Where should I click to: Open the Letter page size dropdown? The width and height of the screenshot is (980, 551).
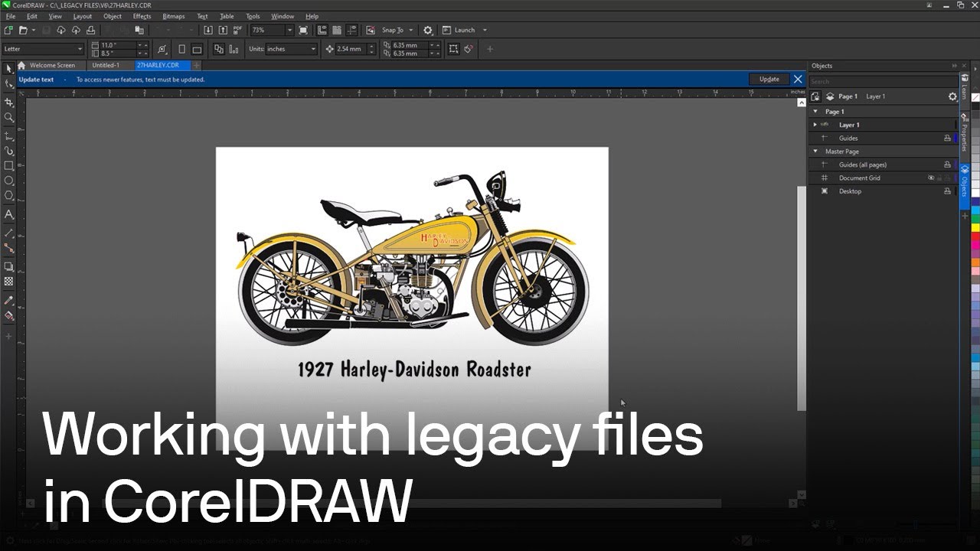pos(80,49)
